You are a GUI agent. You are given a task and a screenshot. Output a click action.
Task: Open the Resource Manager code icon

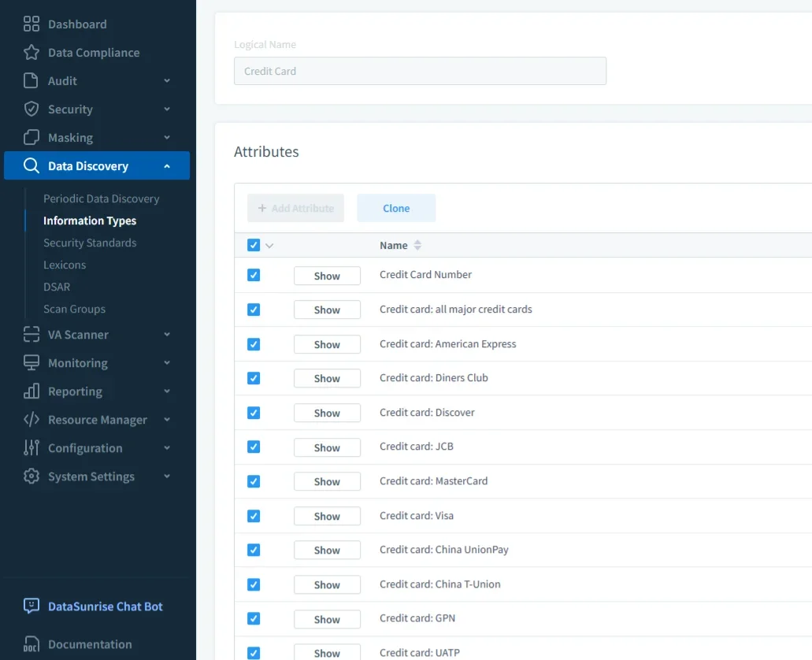tap(31, 419)
